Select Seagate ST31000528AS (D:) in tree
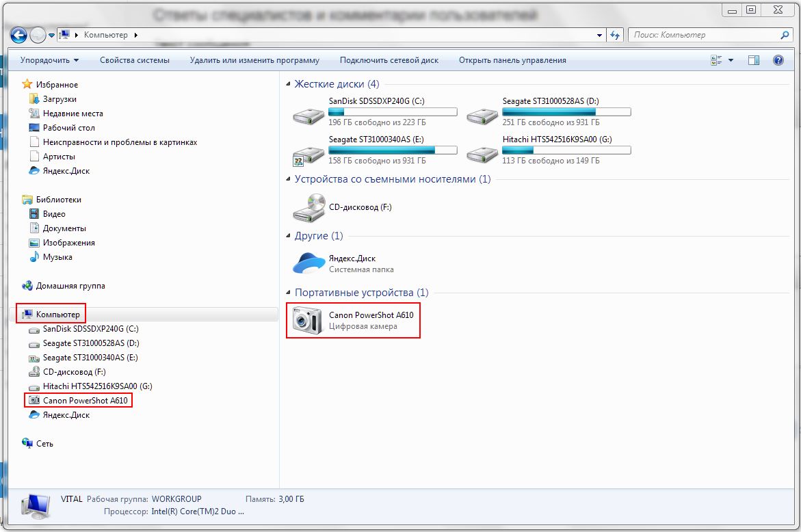The height and width of the screenshot is (532, 801). tap(84, 343)
